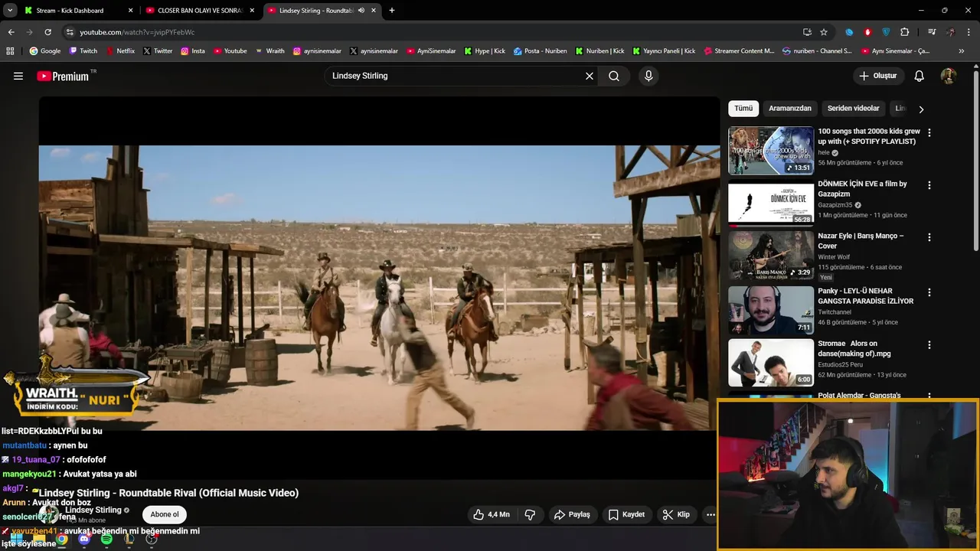Open the Netflix bookmark
This screenshot has width=980, height=551.
pos(119,51)
